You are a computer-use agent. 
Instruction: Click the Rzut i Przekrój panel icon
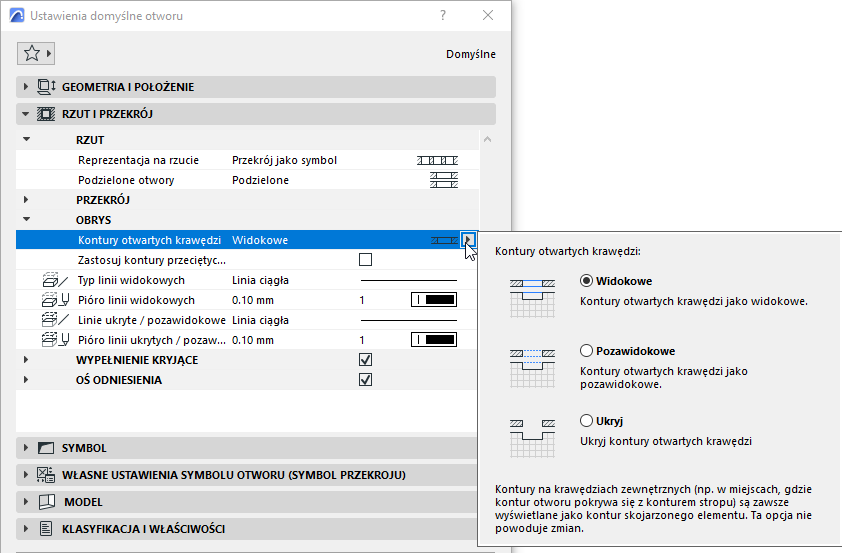pyautogui.click(x=46, y=114)
